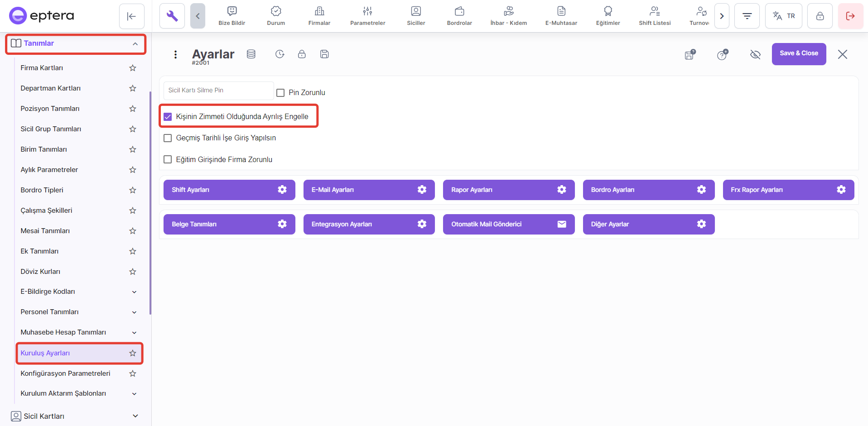This screenshot has height=426, width=868.
Task: Click the history clock icon beside Ayarlar
Action: 280,54
